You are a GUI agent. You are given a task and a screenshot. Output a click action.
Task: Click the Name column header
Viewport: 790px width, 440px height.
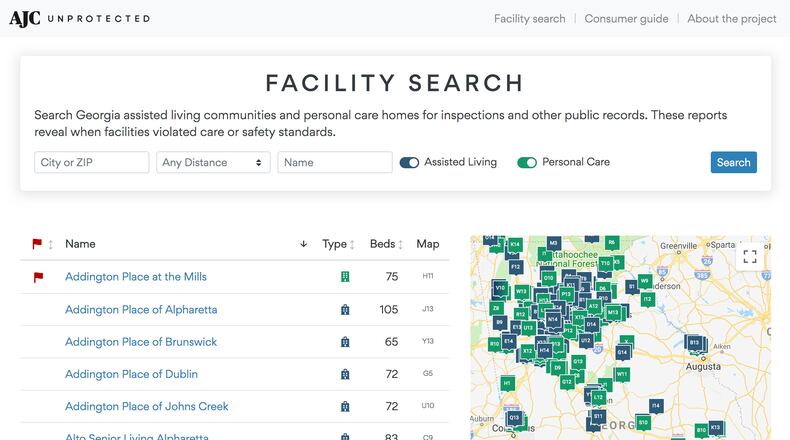click(80, 244)
